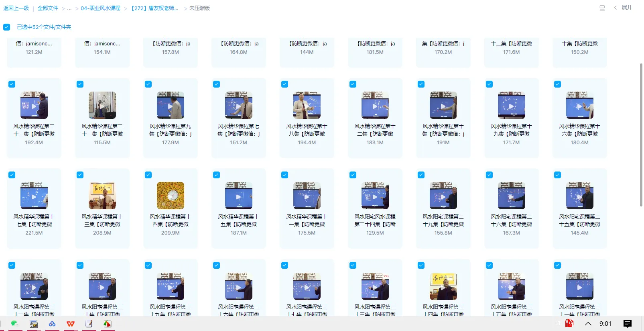
Task: Open 风水精华课程第十五集 video thumbnail
Action: pyautogui.click(x=239, y=196)
